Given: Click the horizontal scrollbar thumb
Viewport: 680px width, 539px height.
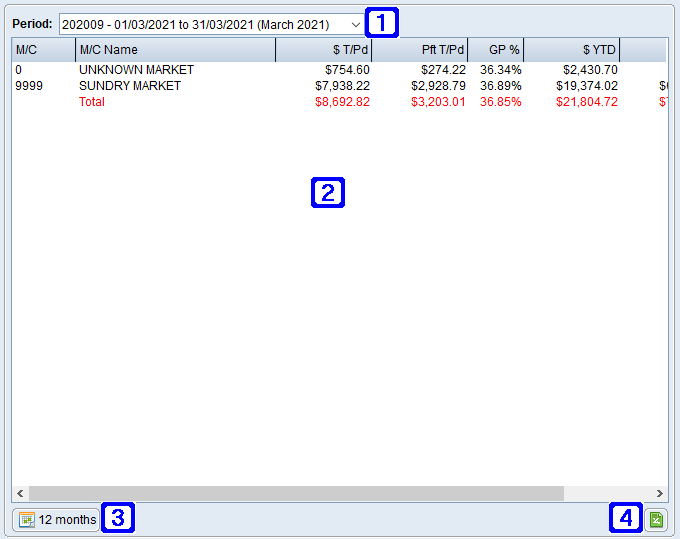Looking at the screenshot, I should coord(296,493).
